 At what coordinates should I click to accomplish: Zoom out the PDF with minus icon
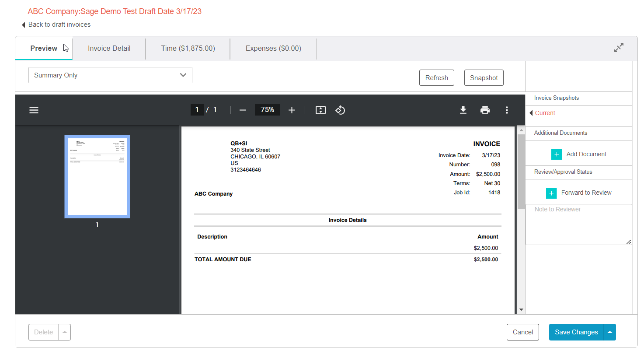point(243,110)
